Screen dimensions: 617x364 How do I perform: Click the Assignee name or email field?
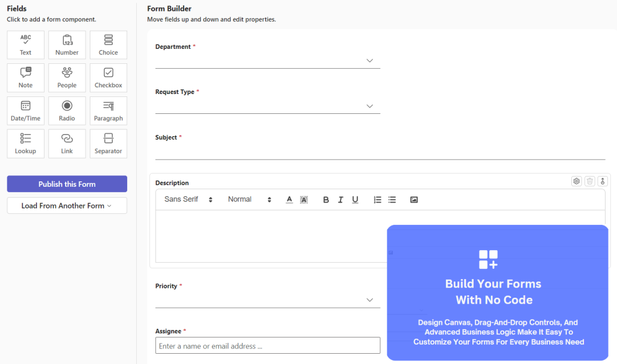pyautogui.click(x=268, y=345)
